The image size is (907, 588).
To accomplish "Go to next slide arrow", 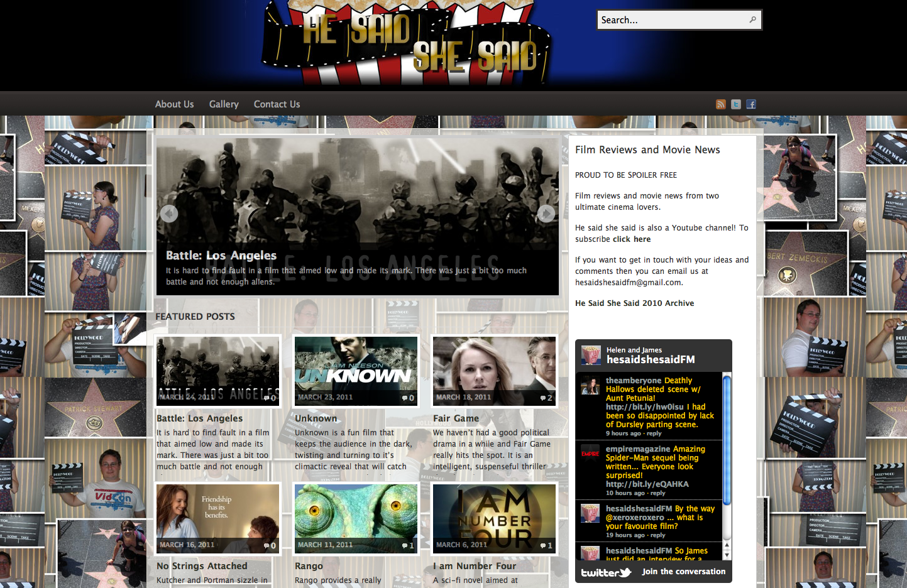I will (x=546, y=214).
